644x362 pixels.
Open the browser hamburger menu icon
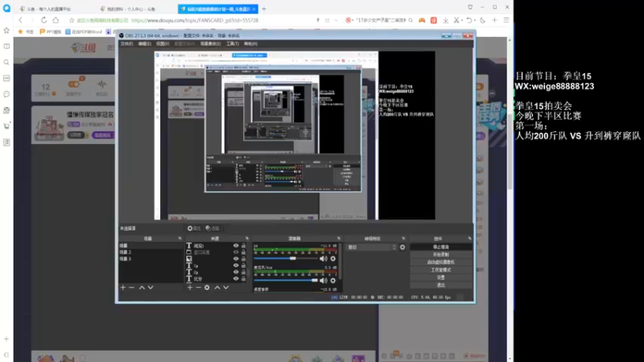pos(506,20)
